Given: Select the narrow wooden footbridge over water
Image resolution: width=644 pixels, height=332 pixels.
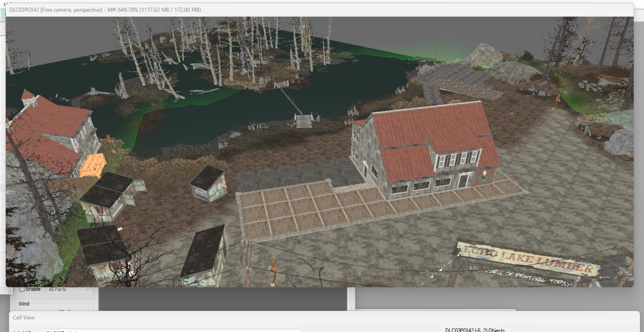Looking at the screenshot, I should pyautogui.click(x=291, y=102).
